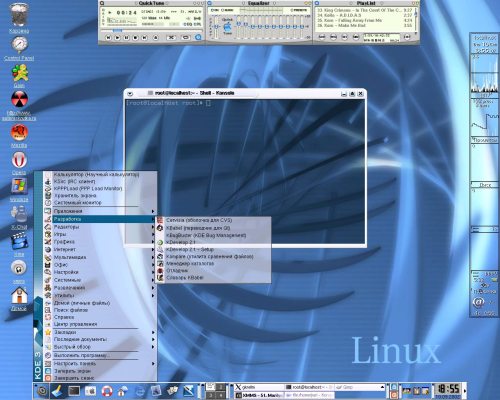Open the life buoy help icon in panel
The width and height of the screenshot is (500, 400).
[107, 391]
